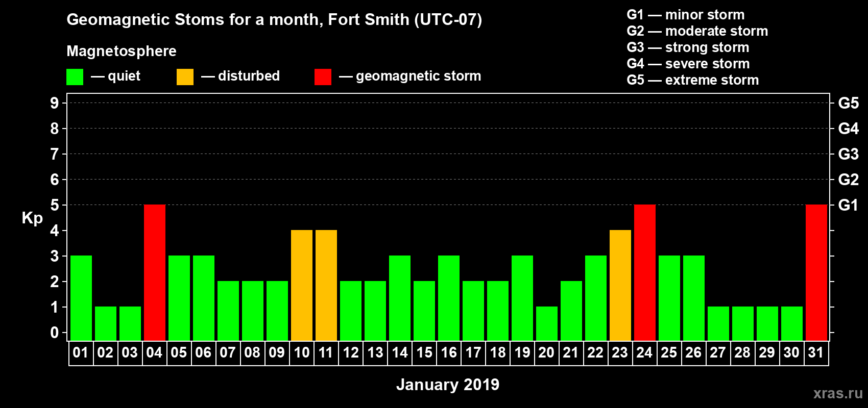Click day label 18 on the axis
The height and width of the screenshot is (408, 868).
498,352
